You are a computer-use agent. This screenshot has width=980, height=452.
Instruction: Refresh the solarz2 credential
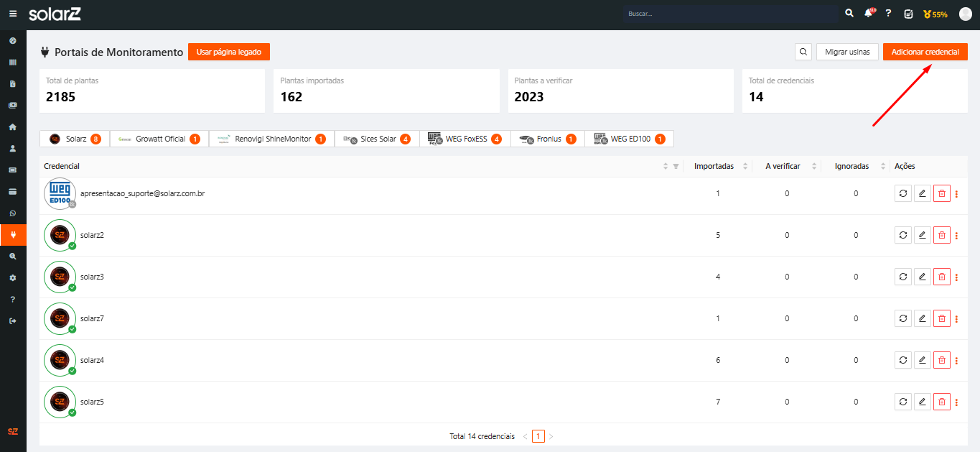[903, 235]
